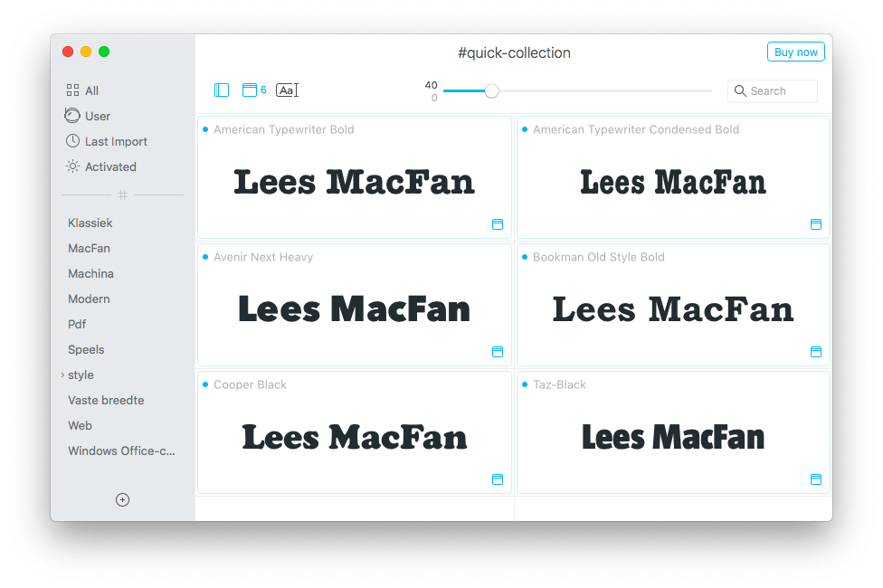Toggle activation dot of Cooper Black
Screen dimensions: 883x588
205,384
